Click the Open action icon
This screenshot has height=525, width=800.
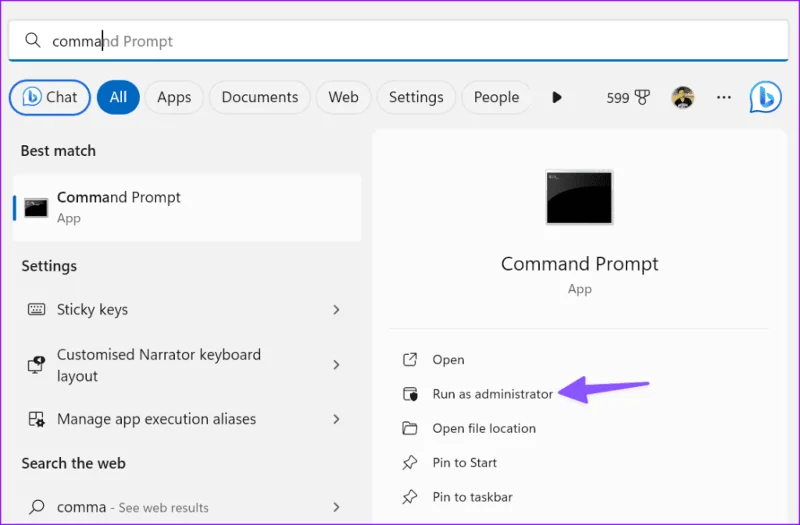click(410, 360)
